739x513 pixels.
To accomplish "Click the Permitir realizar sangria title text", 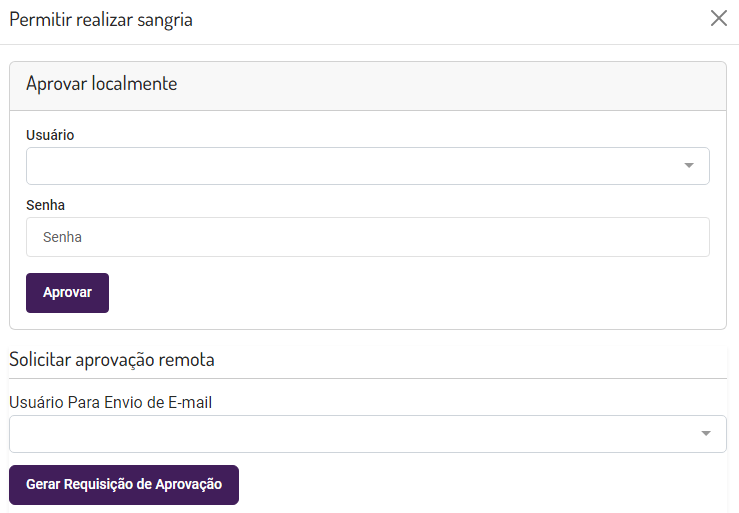I will [x=101, y=19].
